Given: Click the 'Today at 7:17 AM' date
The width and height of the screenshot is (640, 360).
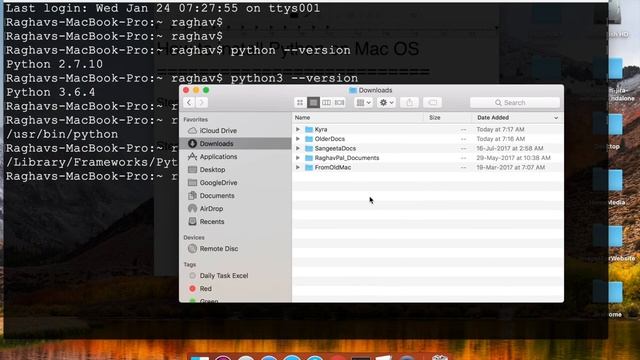Looking at the screenshot, I should click(x=500, y=129).
